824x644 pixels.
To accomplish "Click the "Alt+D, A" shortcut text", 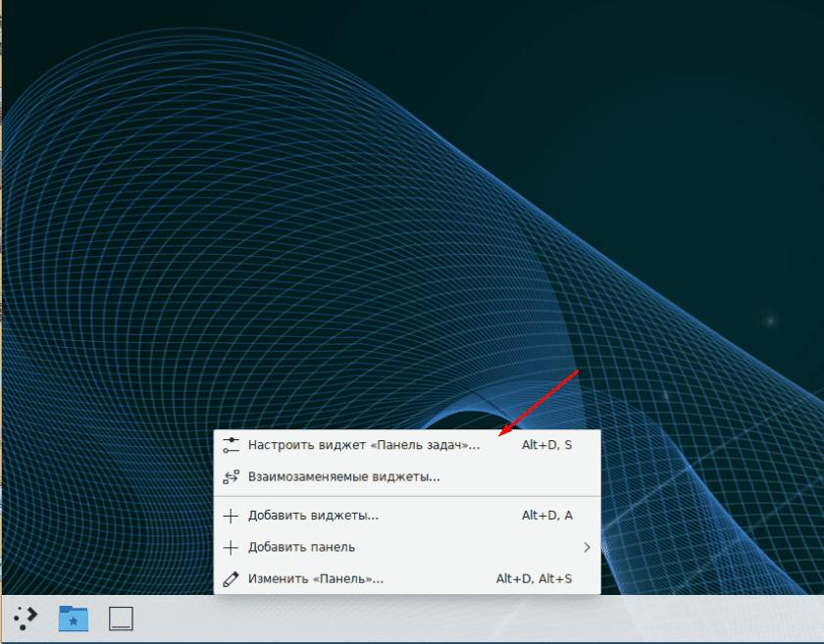I will tap(546, 516).
